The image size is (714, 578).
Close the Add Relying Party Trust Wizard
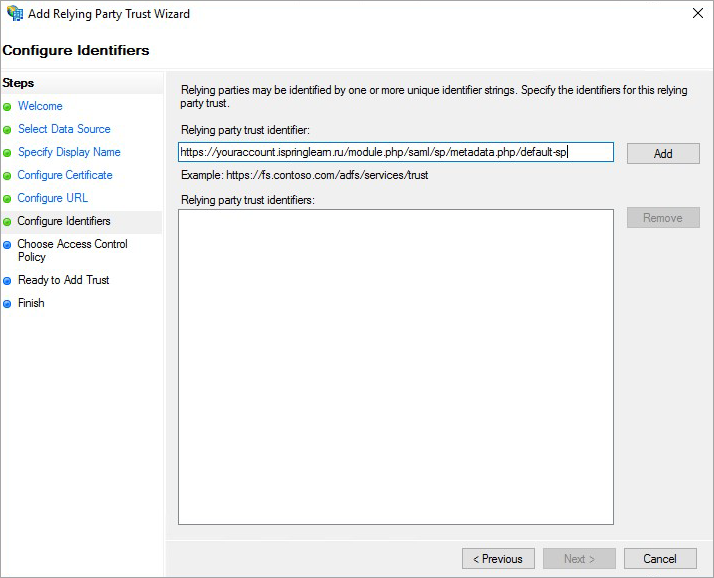coord(698,13)
